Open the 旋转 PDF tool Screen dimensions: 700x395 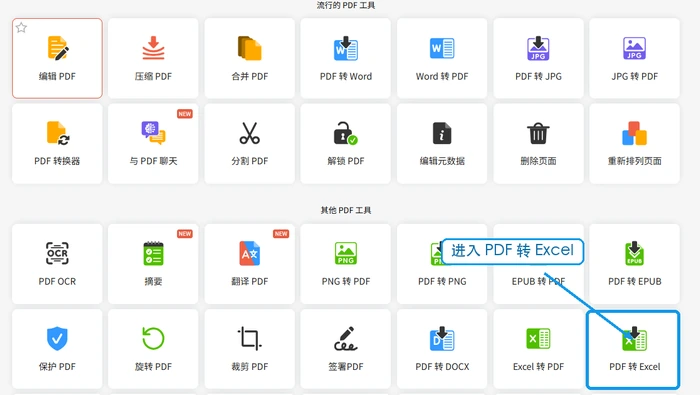(153, 349)
